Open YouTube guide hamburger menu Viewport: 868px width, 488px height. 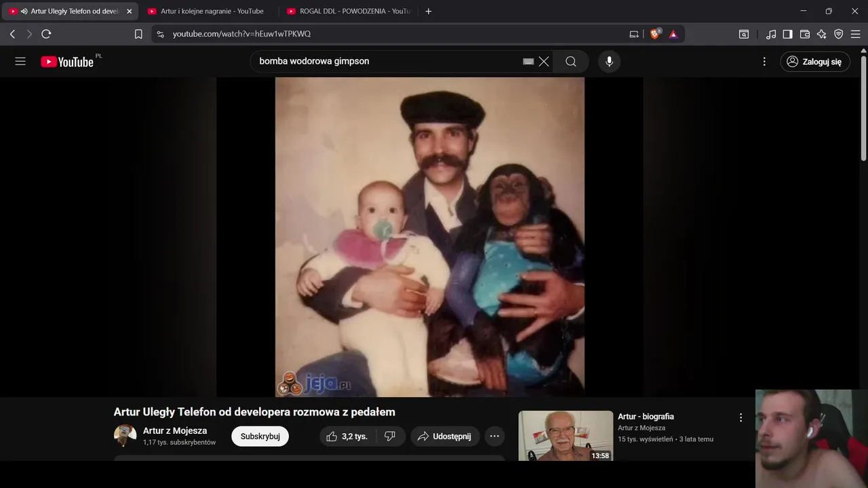(20, 61)
